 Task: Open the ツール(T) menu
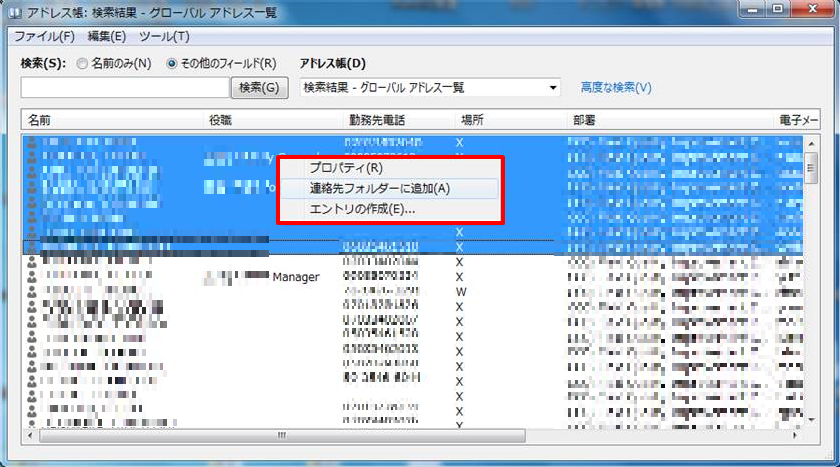pos(164,37)
